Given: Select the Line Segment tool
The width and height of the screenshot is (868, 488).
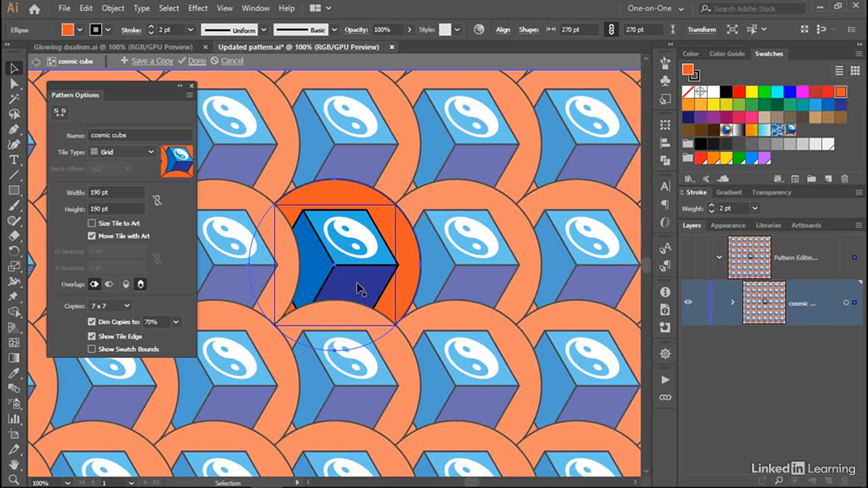Looking at the screenshot, I should coord(14,175).
